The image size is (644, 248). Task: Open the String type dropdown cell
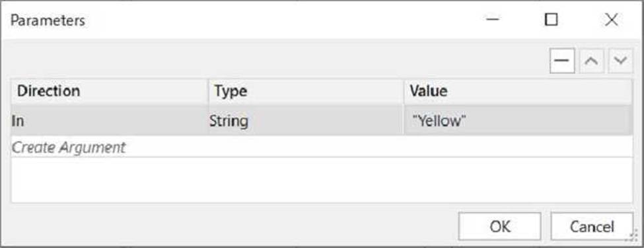point(306,121)
